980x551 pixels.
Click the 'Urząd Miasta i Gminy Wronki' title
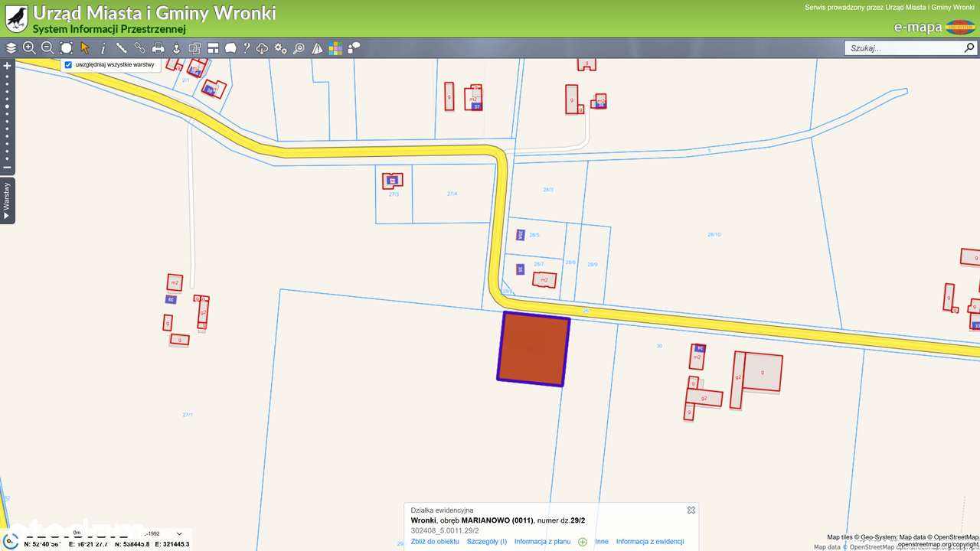[155, 13]
